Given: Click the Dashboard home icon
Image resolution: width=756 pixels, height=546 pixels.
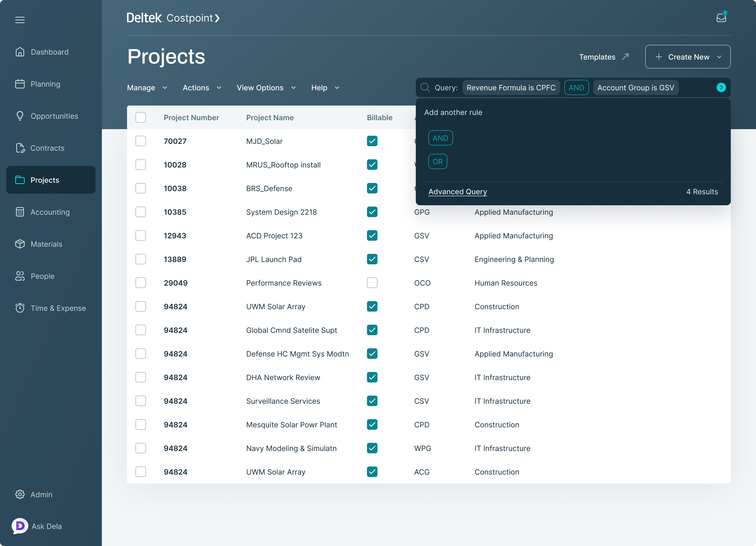Looking at the screenshot, I should pyautogui.click(x=20, y=52).
